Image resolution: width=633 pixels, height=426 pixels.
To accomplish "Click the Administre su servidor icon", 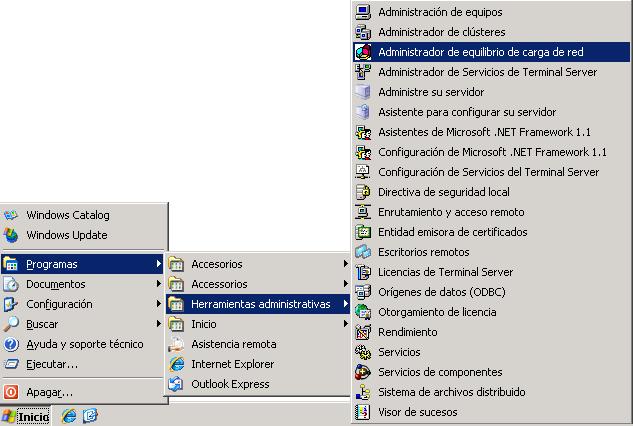I will (x=363, y=92).
